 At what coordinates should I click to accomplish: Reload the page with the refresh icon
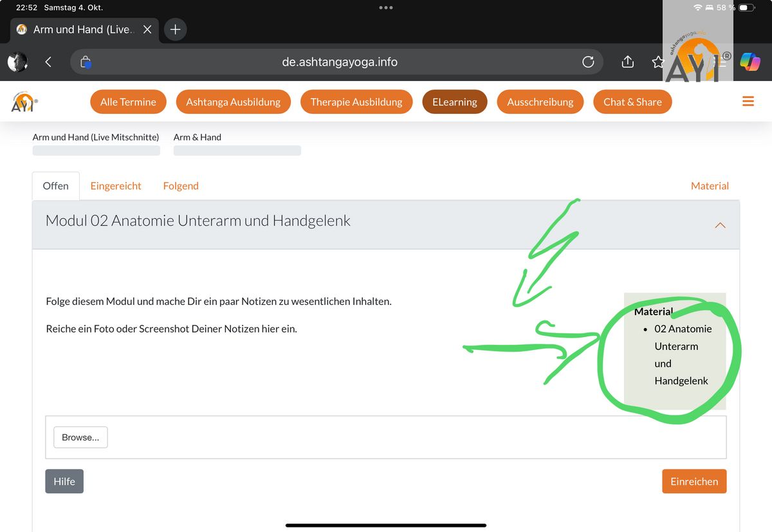[x=588, y=62]
